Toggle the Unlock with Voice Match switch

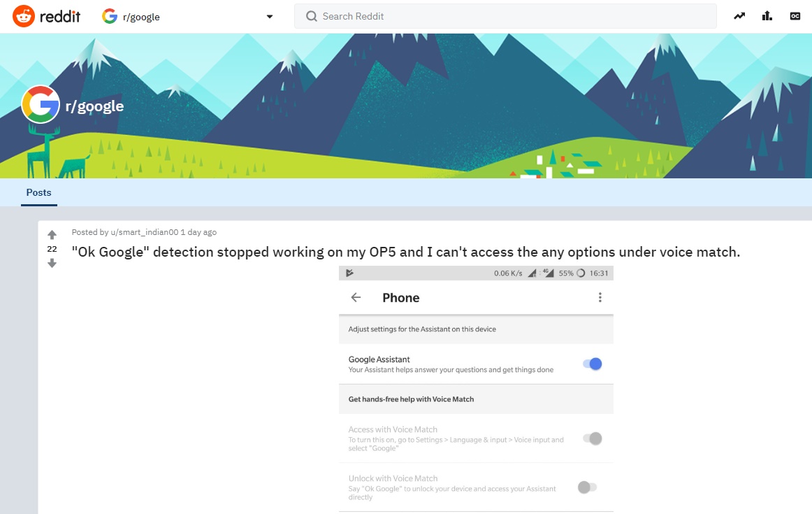[587, 487]
